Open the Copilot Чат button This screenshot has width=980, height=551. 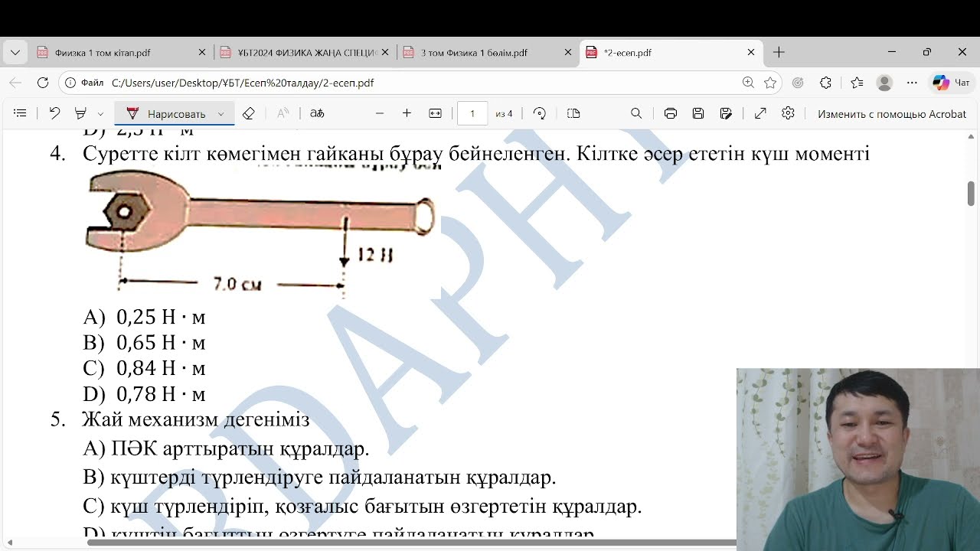pyautogui.click(x=952, y=83)
